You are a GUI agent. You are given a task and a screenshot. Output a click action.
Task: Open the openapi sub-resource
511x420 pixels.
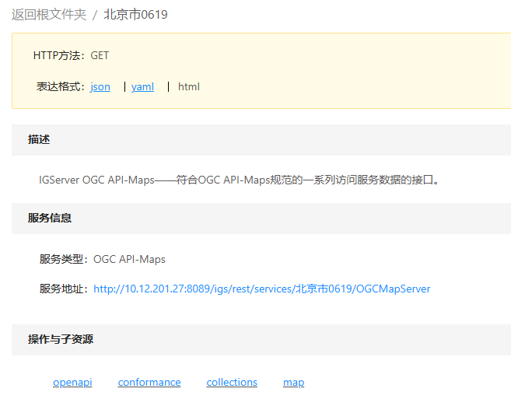[72, 382]
